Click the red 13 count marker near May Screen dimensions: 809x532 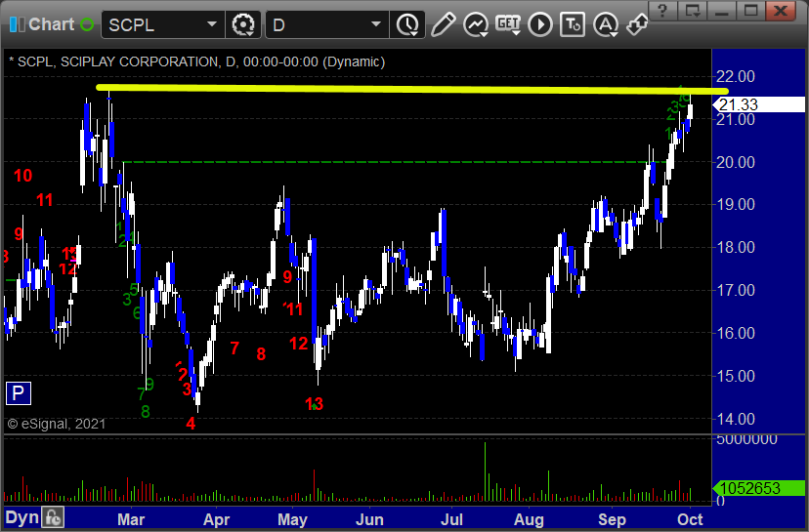click(x=315, y=404)
